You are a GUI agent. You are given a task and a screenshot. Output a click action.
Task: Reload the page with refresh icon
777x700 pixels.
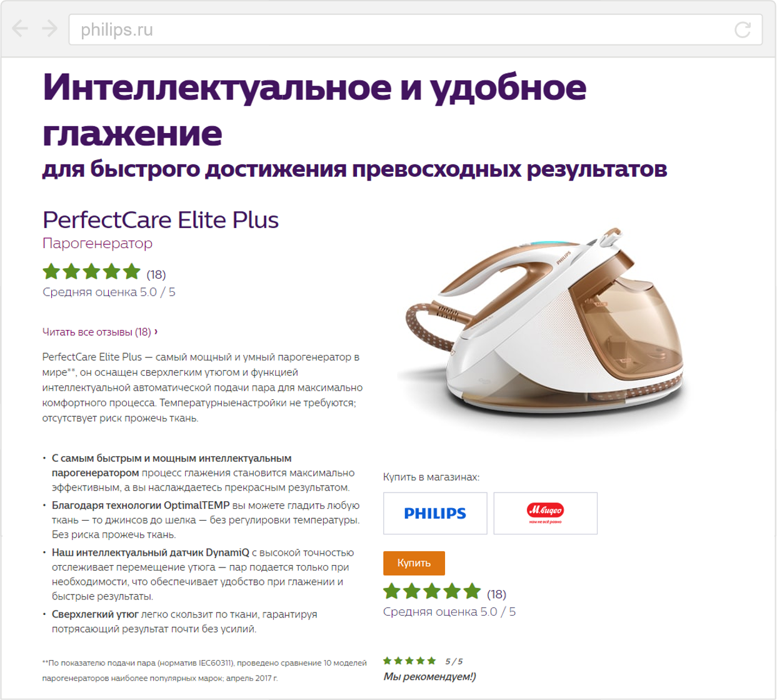(742, 29)
